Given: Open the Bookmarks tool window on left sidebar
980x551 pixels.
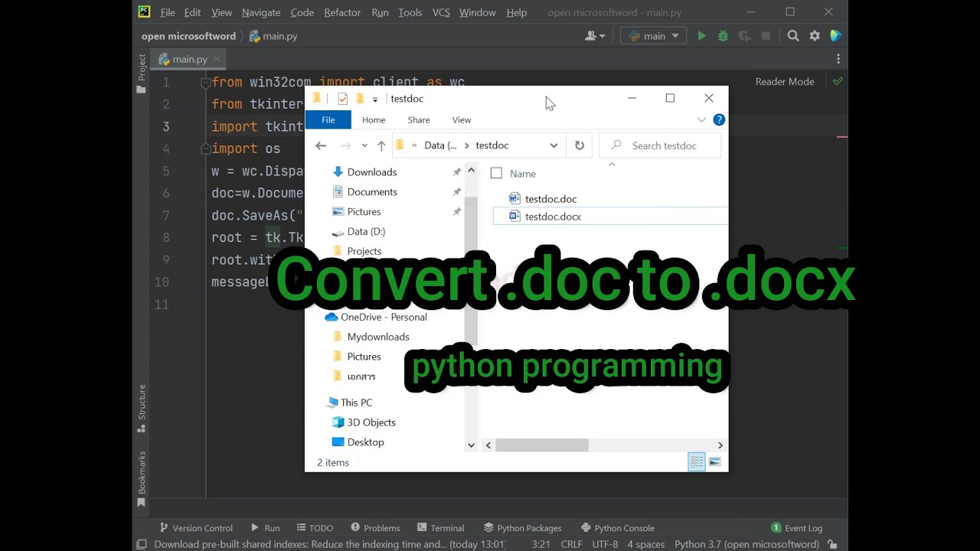Looking at the screenshot, I should (x=142, y=478).
